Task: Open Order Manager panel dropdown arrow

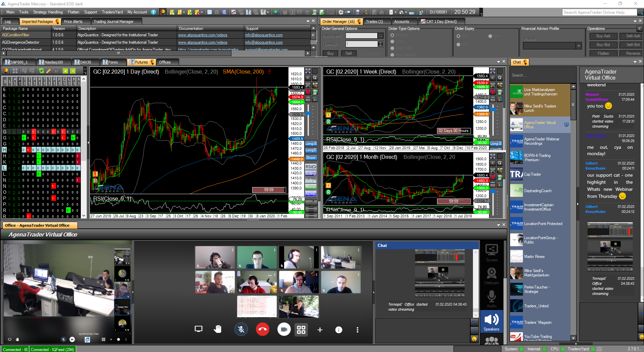Action: pos(635,21)
